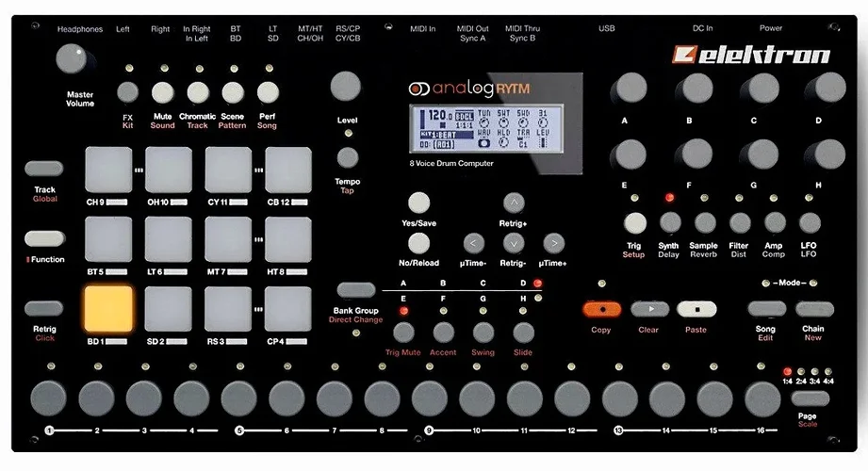Click the Swing bank button
Image resolution: width=868 pixels, height=471 pixels.
coord(483,333)
